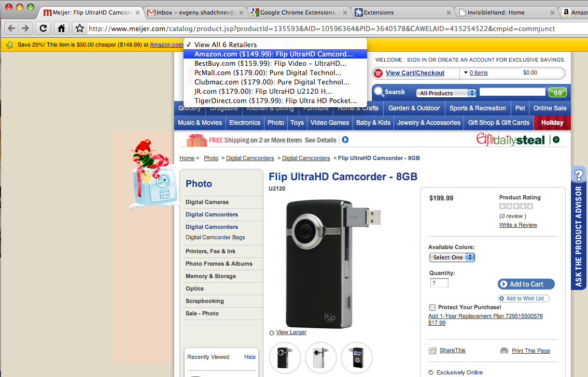Close the Google Chrome Extensions tab
Image resolution: width=588 pixels, height=377 pixels.
345,13
